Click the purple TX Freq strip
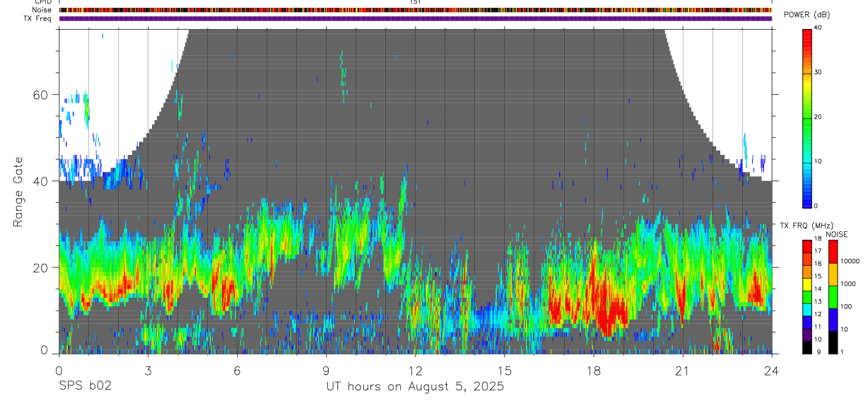This screenshot has height=401, width=868. point(416,18)
